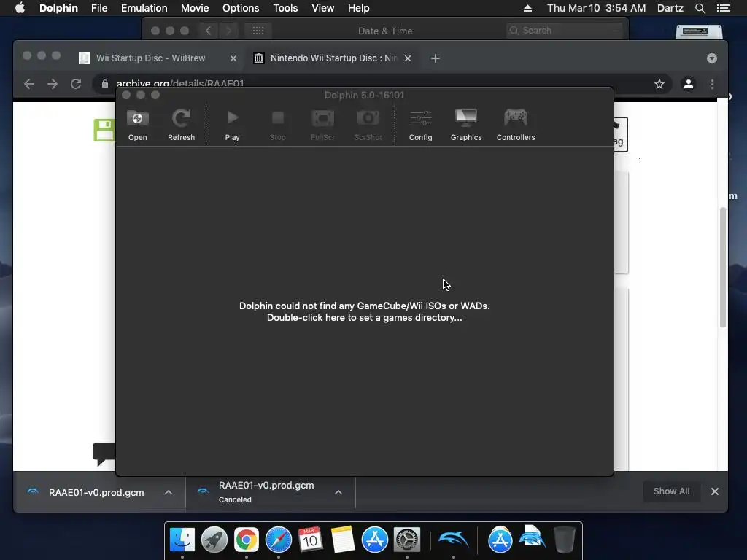Screen dimensions: 747x560
Task: Close the Nintendo Wii Startup Disc tab
Action: click(x=408, y=58)
